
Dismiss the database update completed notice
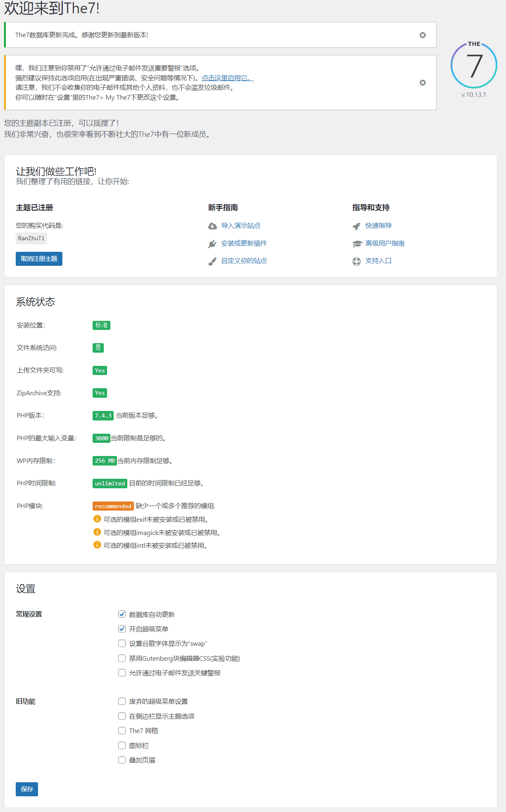click(422, 35)
